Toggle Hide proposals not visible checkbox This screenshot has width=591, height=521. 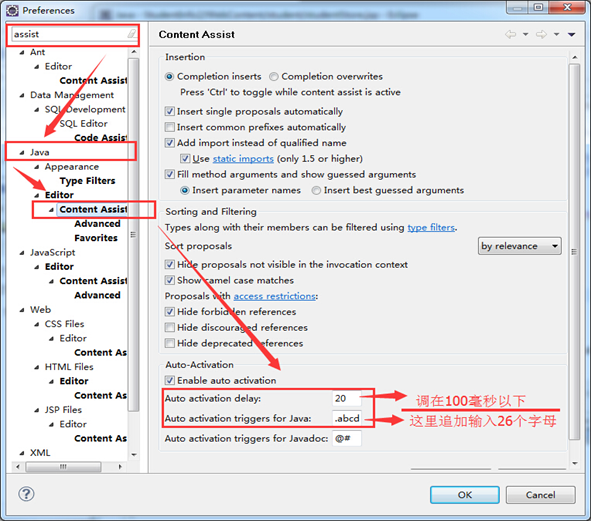170,265
